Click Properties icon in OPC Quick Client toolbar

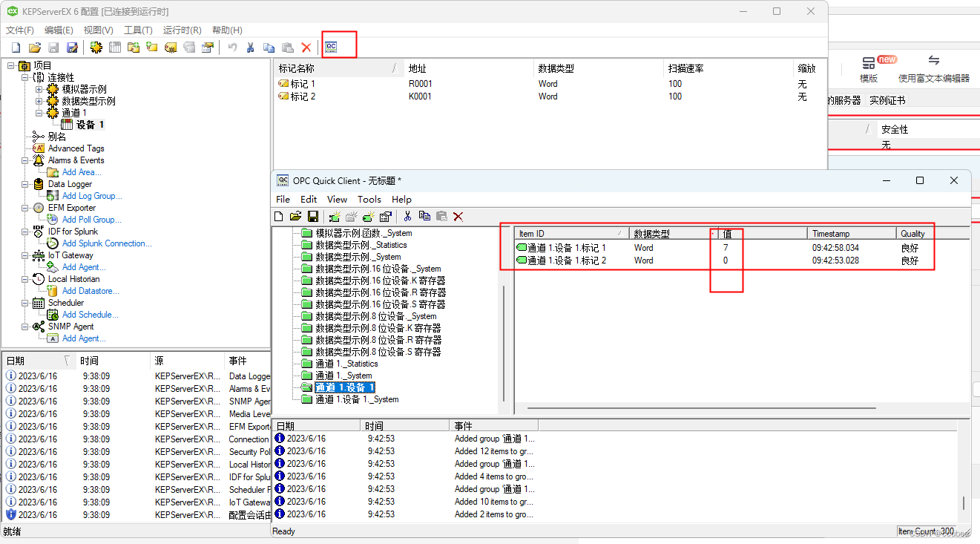[386, 217]
